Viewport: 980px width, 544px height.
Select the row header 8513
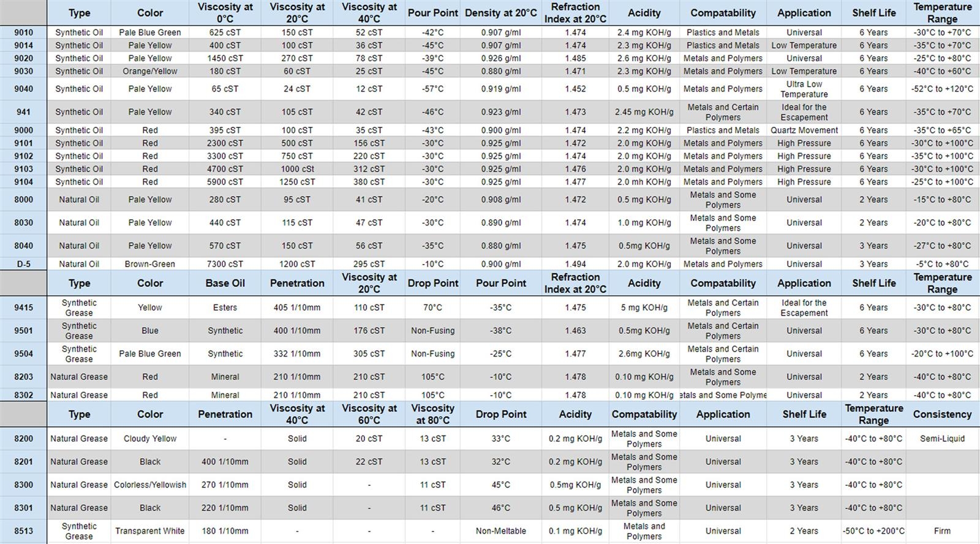click(x=23, y=531)
